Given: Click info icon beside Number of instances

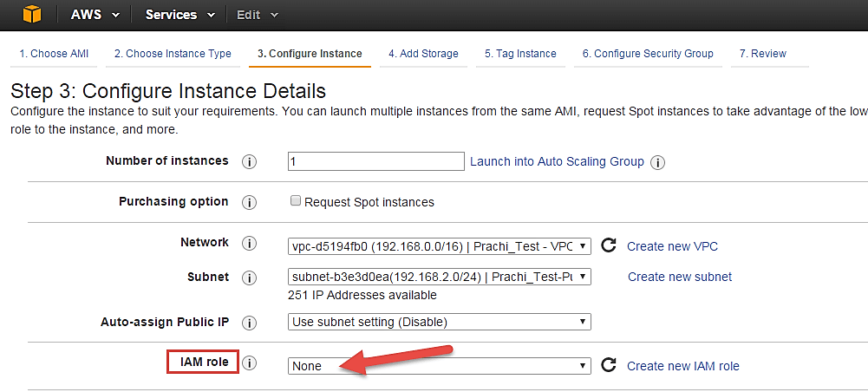Looking at the screenshot, I should coord(250,162).
